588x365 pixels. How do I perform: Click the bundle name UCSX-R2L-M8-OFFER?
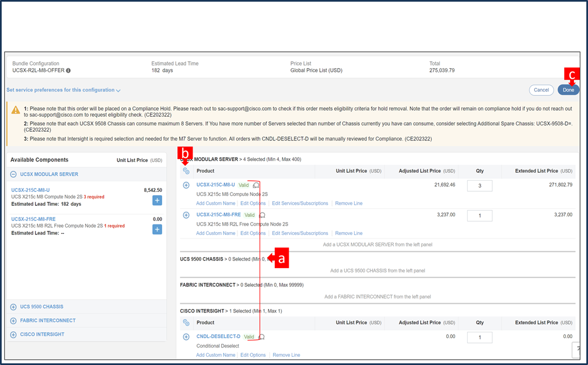pos(38,71)
